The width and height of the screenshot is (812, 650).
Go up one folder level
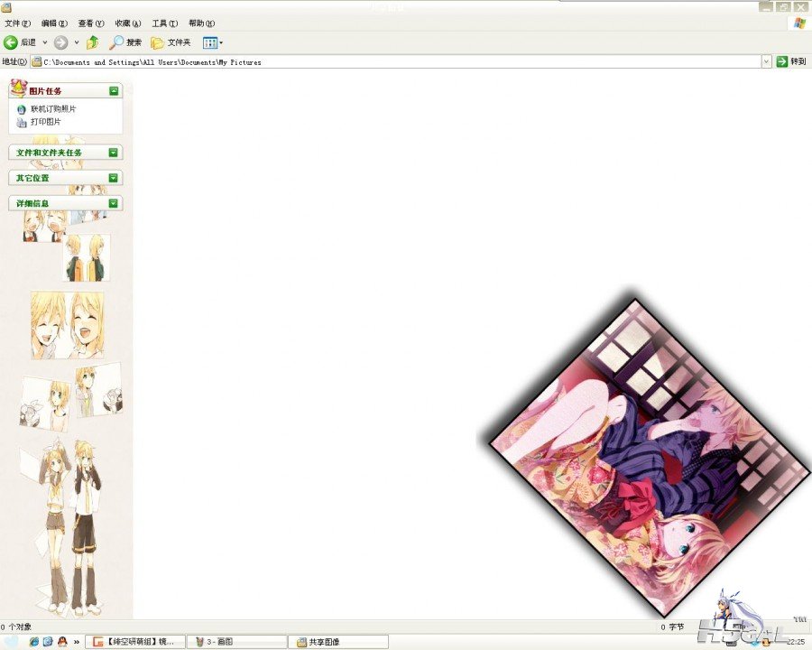[93, 42]
